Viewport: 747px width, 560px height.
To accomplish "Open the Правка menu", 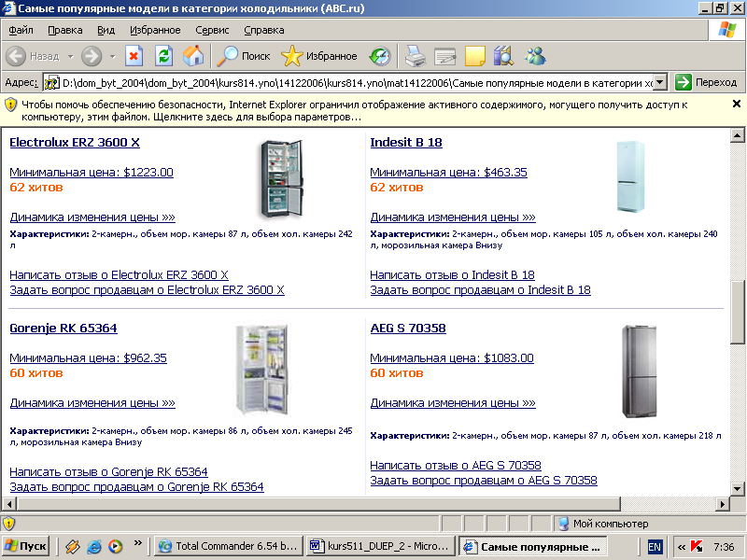I will [x=65, y=30].
